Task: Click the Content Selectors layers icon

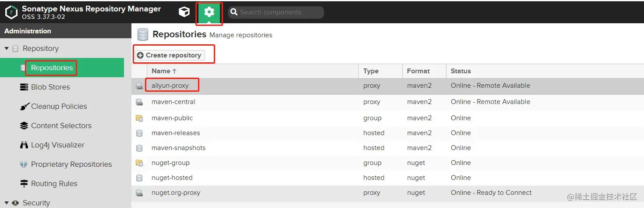Action: coord(24,126)
